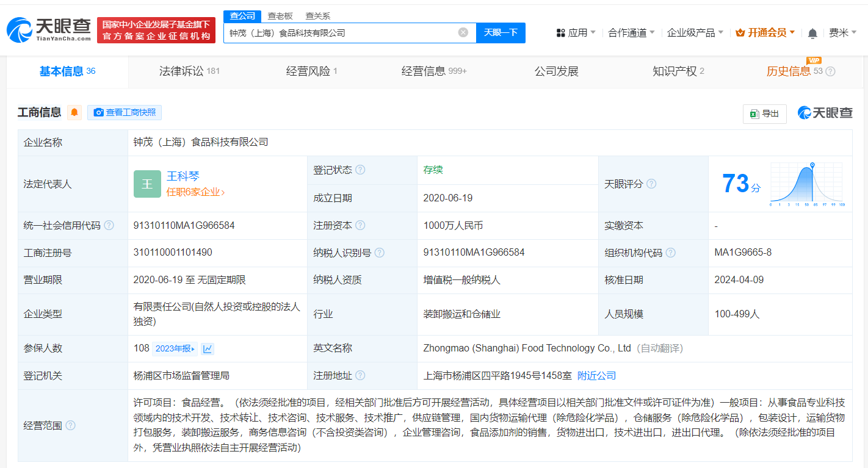
Task: Click the crown icon beside 开通会员
Action: pyautogui.click(x=741, y=32)
